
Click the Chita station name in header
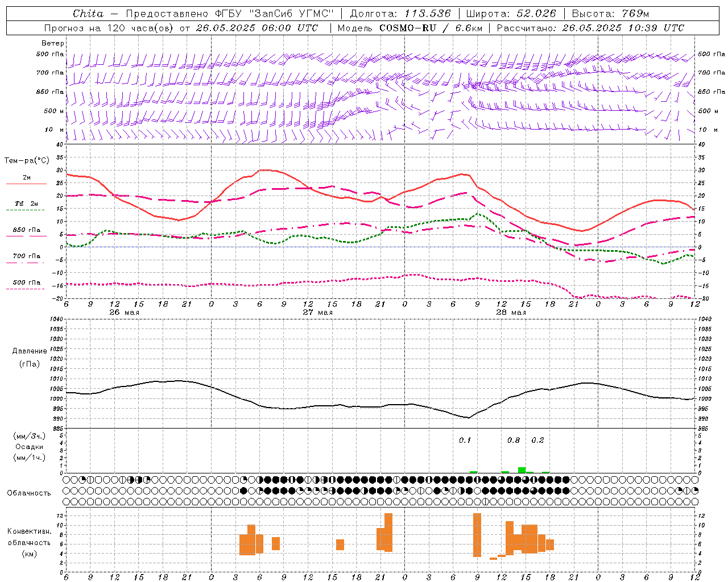coord(88,14)
